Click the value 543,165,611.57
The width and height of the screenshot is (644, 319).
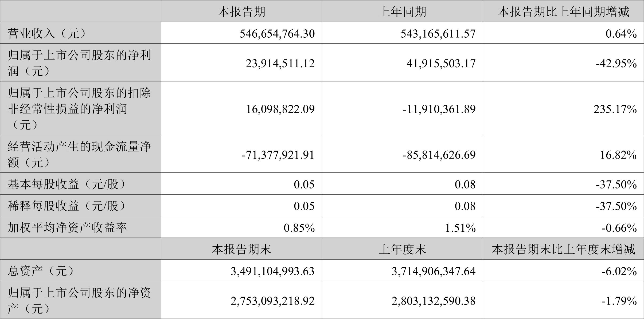click(x=438, y=34)
